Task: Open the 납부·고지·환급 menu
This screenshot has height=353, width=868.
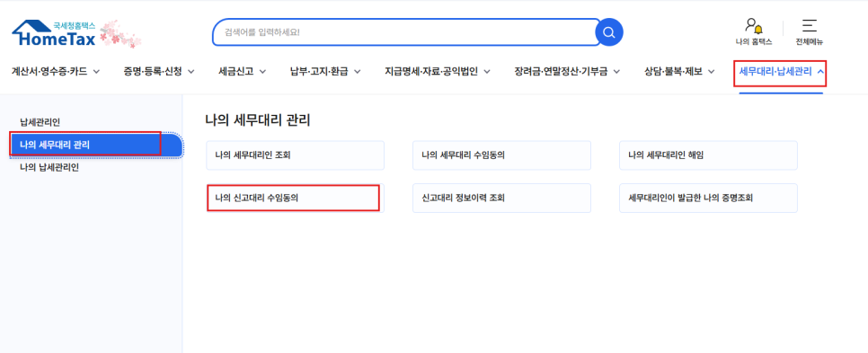Action: [x=319, y=71]
